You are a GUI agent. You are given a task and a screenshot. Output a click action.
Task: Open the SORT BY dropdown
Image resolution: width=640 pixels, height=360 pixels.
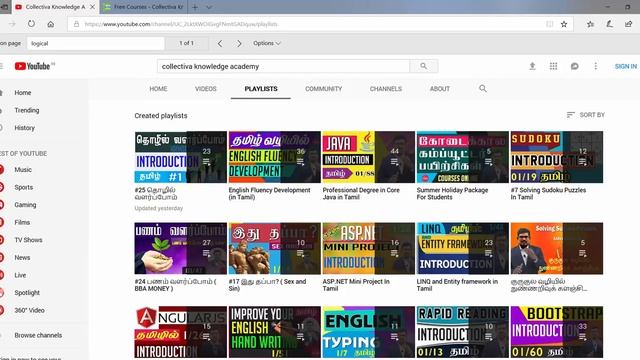tap(586, 115)
